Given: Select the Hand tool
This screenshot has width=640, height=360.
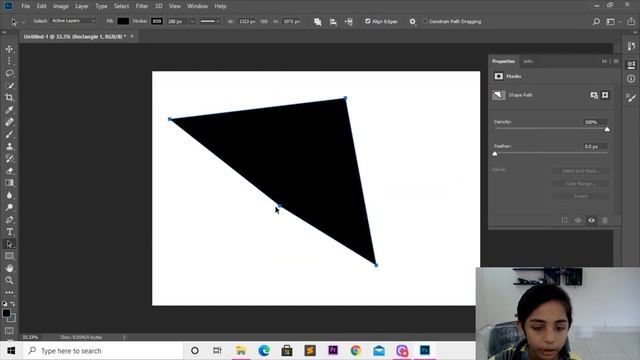Looking at the screenshot, I should point(9,268).
